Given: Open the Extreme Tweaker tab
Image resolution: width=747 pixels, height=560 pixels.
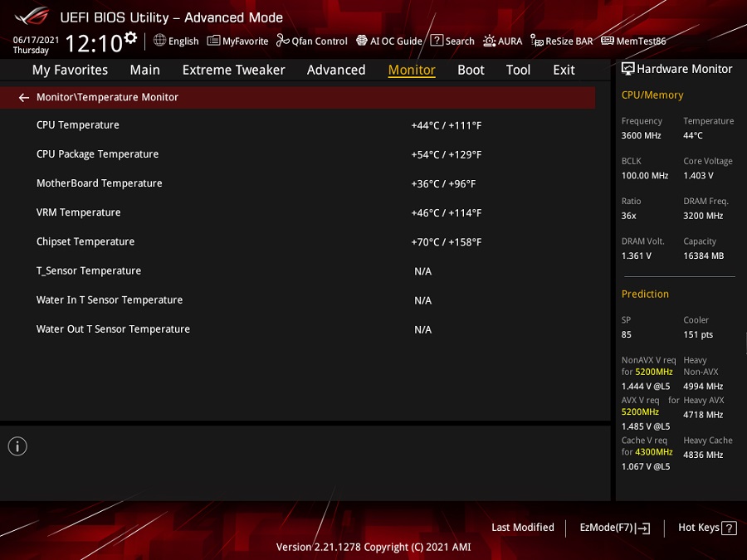Looking at the screenshot, I should coord(233,70).
